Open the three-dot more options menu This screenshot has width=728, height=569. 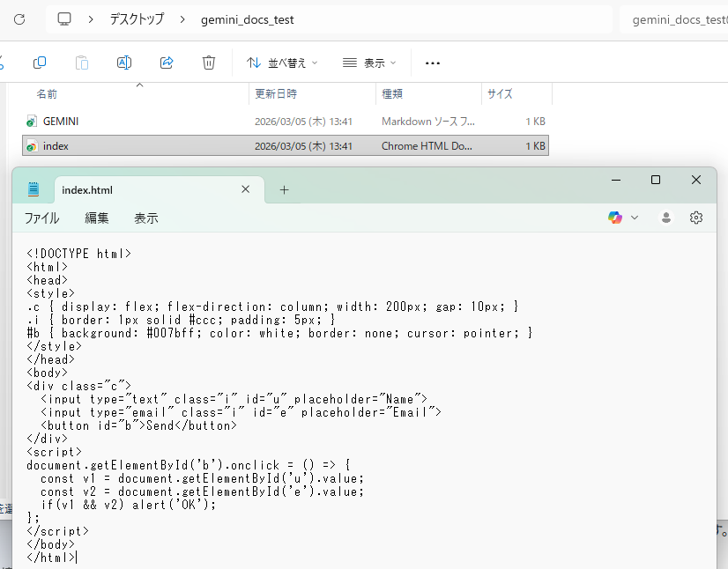click(x=432, y=63)
